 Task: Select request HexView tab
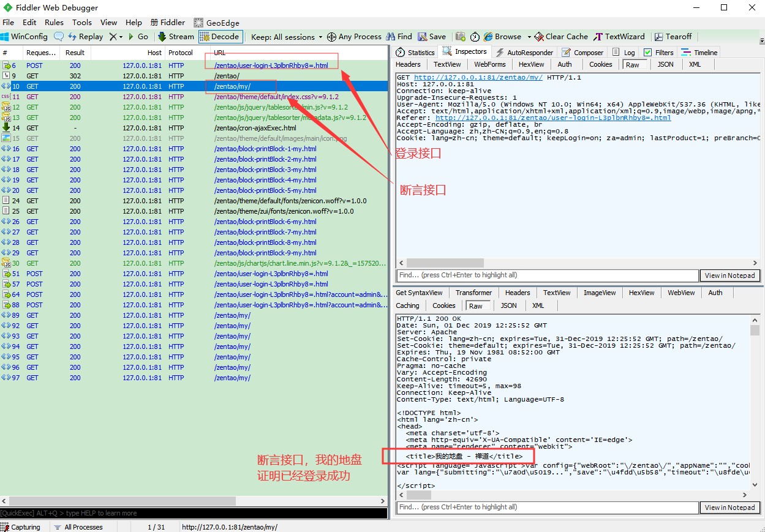tap(531, 64)
